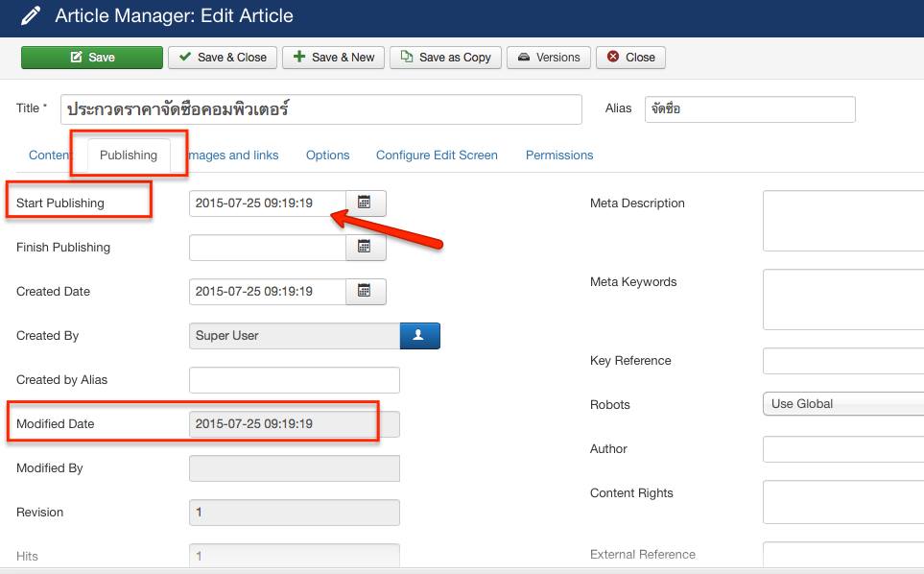This screenshot has width=924, height=574.
Task: Switch to the Publishing tab
Action: tap(129, 155)
